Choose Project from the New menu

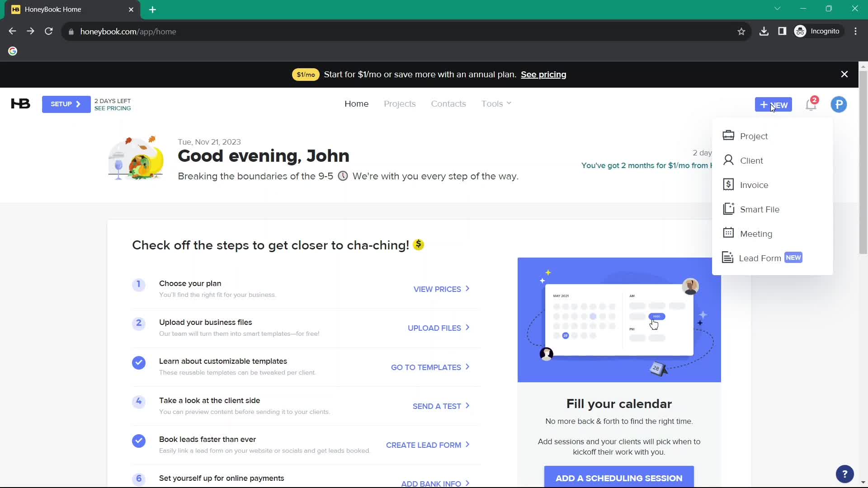(772, 136)
